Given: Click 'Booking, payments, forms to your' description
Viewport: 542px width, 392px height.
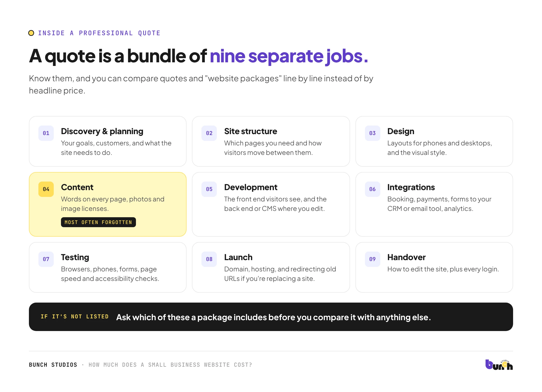Looking at the screenshot, I should coord(439,204).
